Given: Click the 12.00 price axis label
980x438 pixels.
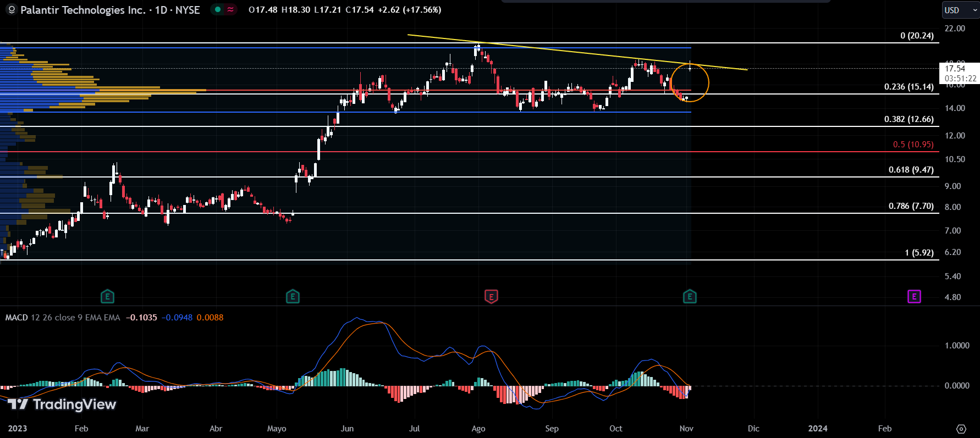Looking at the screenshot, I should (955, 136).
